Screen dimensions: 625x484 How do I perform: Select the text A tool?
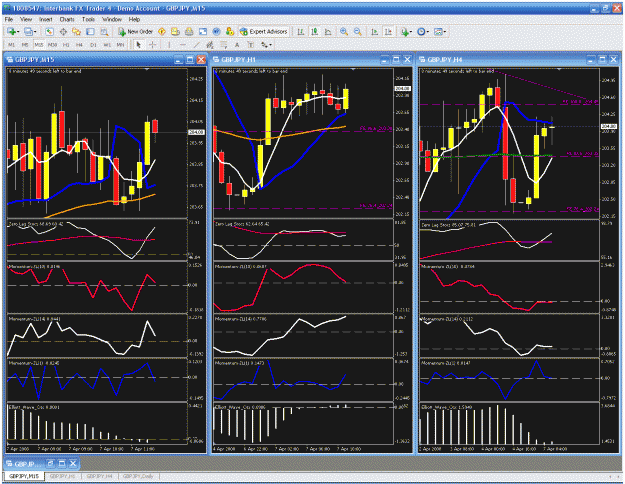click(237, 45)
